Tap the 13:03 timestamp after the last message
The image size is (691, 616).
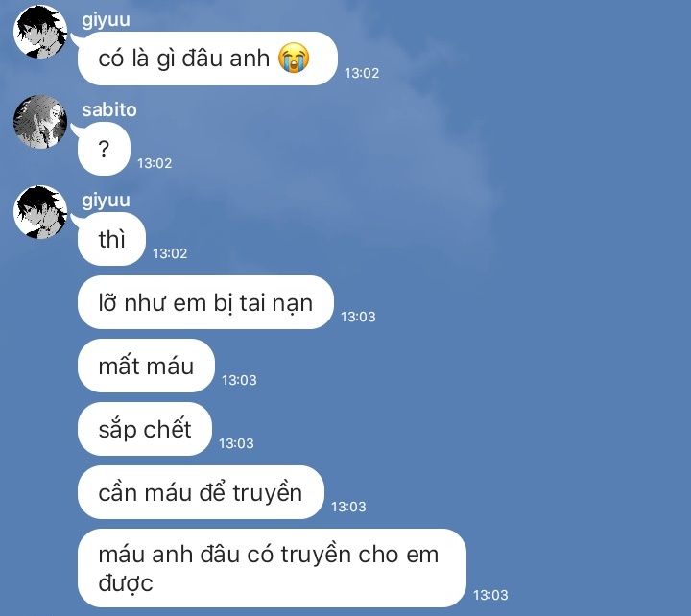point(490,595)
